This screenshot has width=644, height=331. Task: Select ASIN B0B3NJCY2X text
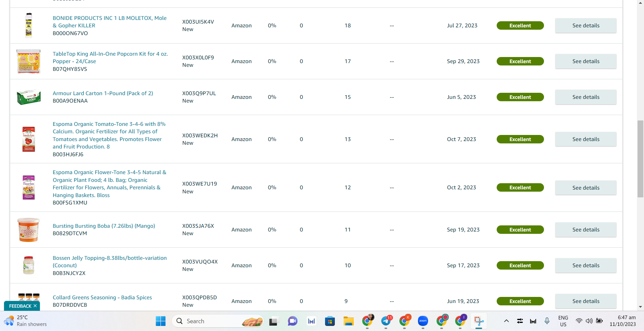click(x=69, y=273)
